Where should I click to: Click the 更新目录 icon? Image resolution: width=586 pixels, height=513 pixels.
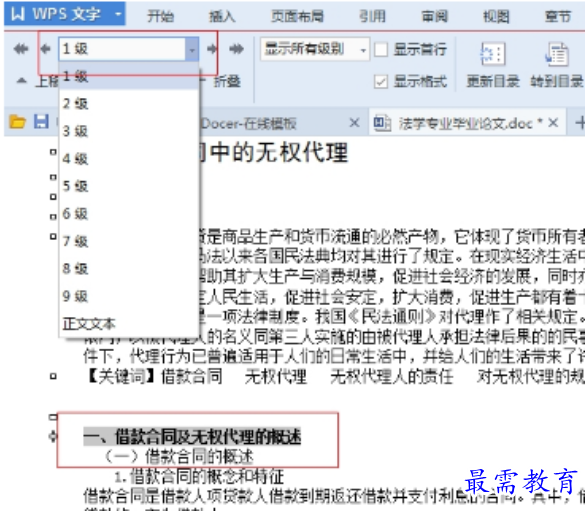point(492,54)
